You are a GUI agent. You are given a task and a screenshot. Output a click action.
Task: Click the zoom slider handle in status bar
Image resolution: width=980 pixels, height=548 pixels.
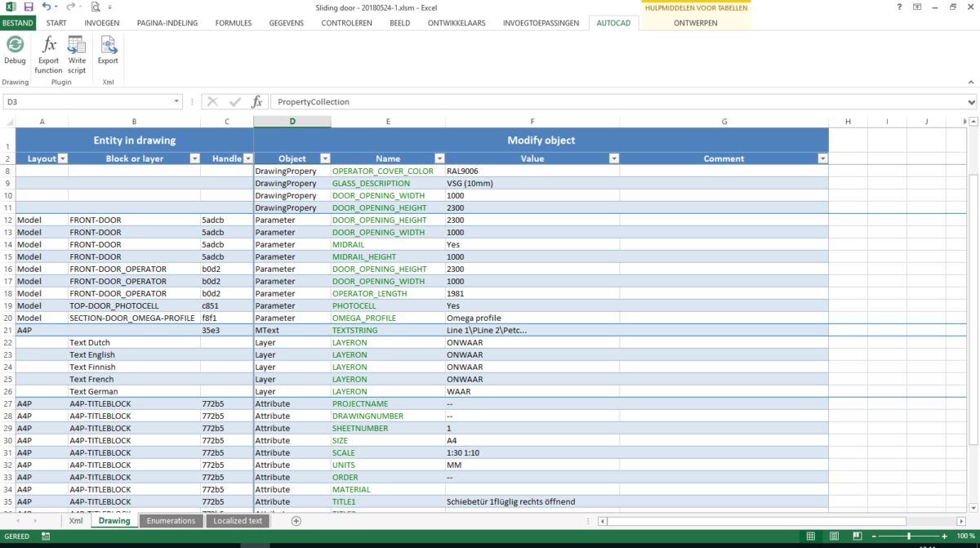(911, 537)
